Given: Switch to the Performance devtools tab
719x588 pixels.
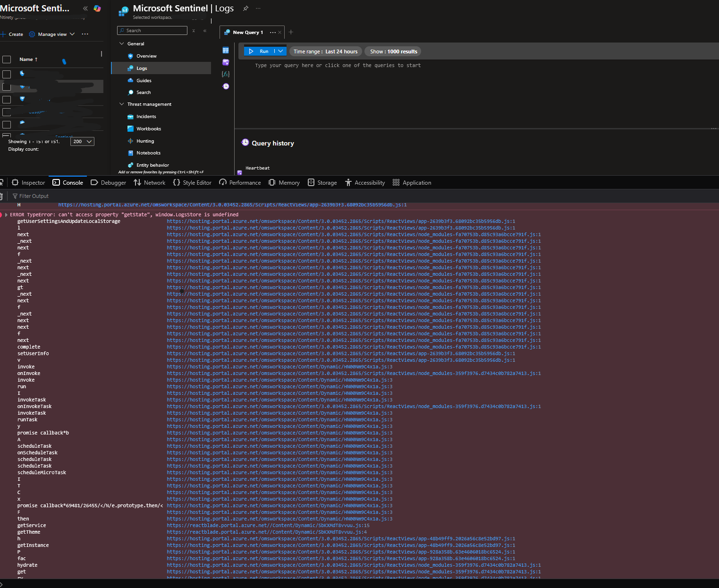Looking at the screenshot, I should pos(240,183).
